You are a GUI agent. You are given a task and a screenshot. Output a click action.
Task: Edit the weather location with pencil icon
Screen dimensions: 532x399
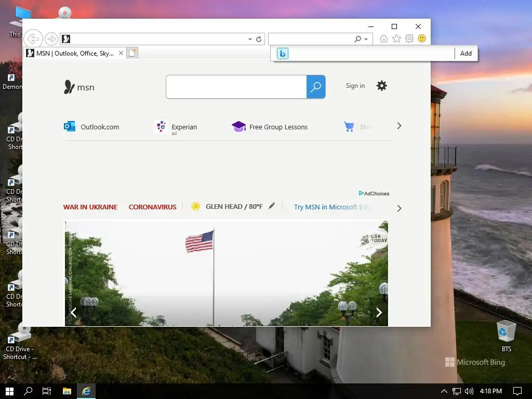point(271,206)
